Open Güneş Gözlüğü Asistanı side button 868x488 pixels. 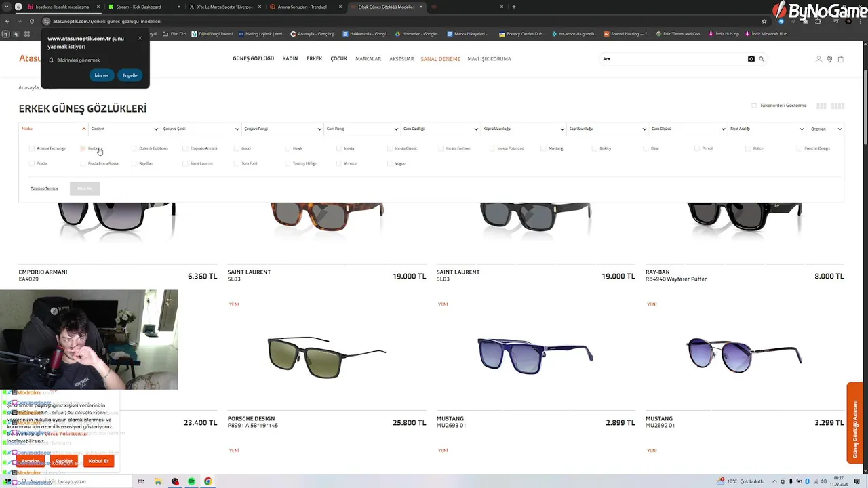point(854,423)
